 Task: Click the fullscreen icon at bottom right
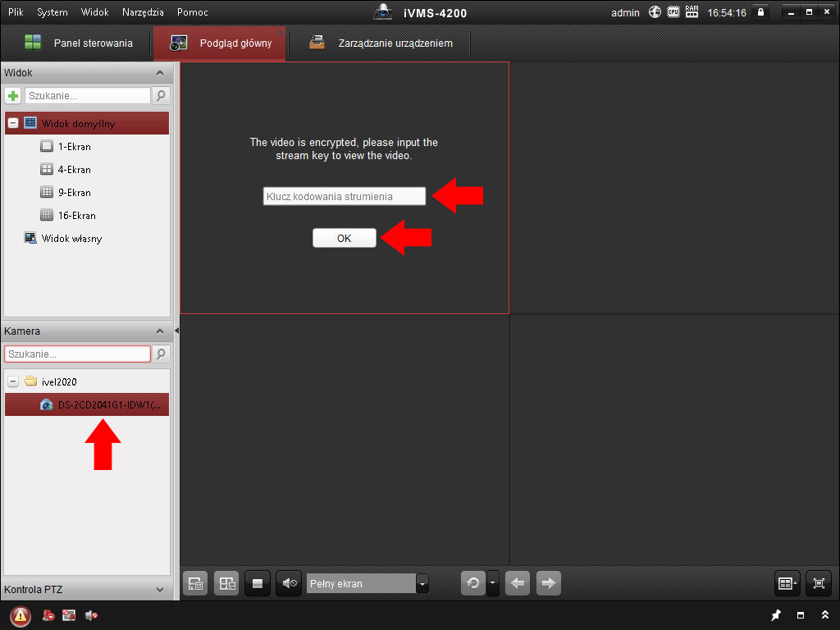click(818, 583)
